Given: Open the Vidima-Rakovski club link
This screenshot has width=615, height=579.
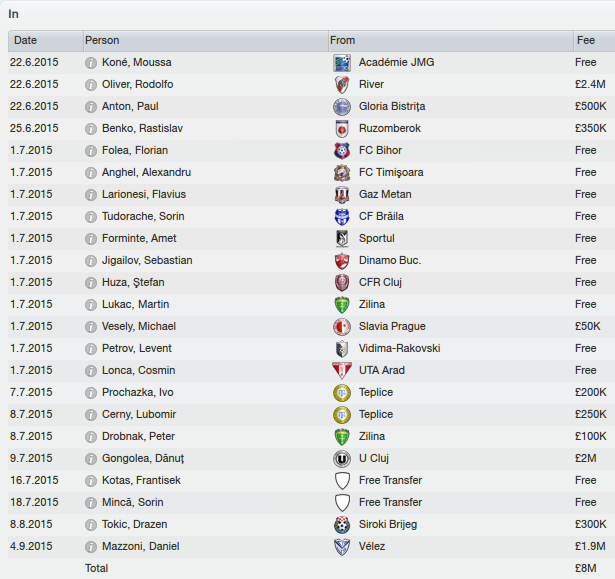Looking at the screenshot, I should pyautogui.click(x=400, y=348).
